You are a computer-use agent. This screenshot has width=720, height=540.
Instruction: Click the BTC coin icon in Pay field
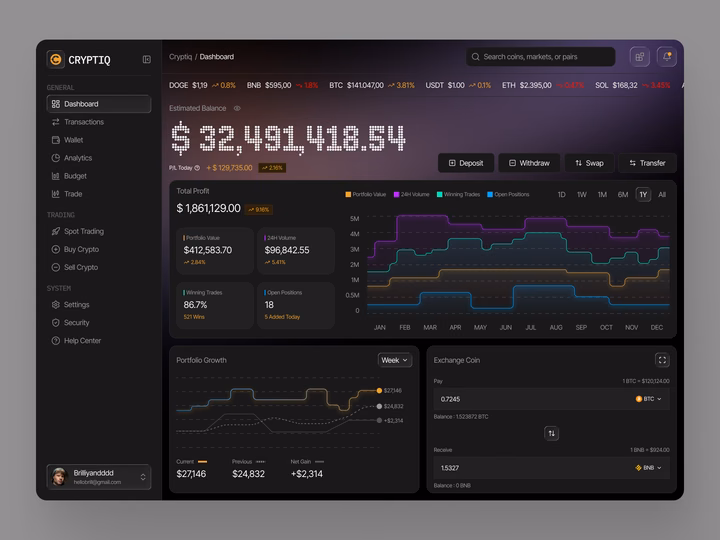638,399
